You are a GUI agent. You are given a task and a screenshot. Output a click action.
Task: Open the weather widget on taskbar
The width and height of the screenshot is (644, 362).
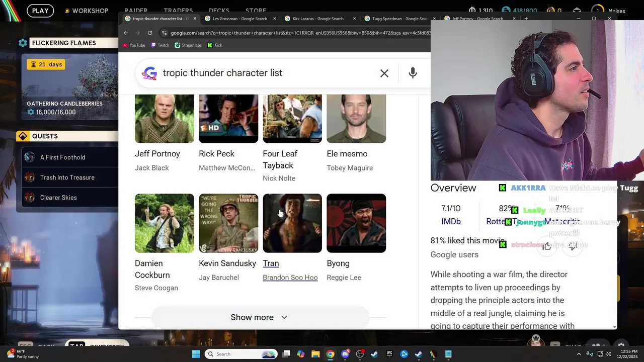coord(22,354)
